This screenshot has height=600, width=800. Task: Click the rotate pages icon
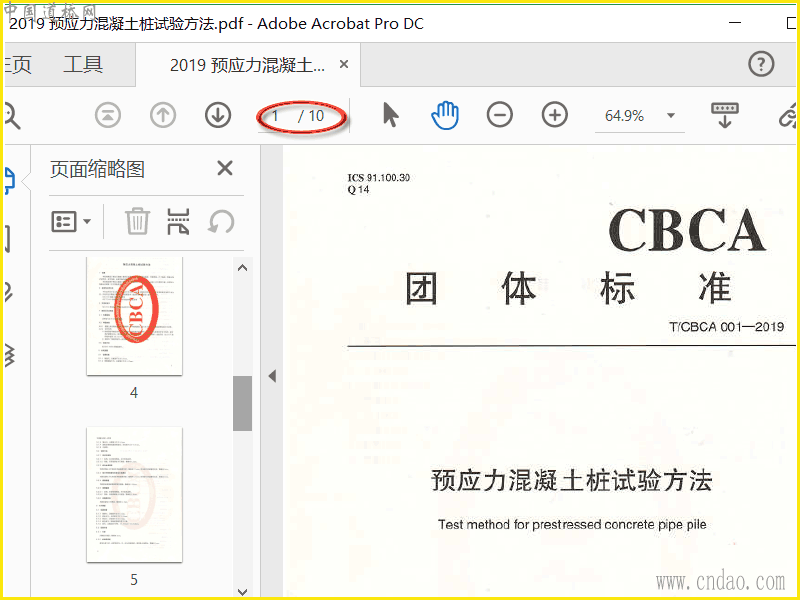221,221
